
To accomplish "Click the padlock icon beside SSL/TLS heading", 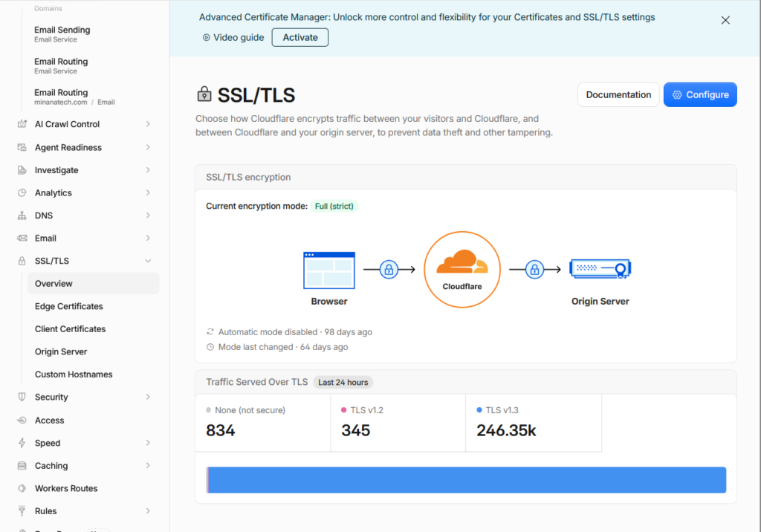I will pyautogui.click(x=204, y=94).
